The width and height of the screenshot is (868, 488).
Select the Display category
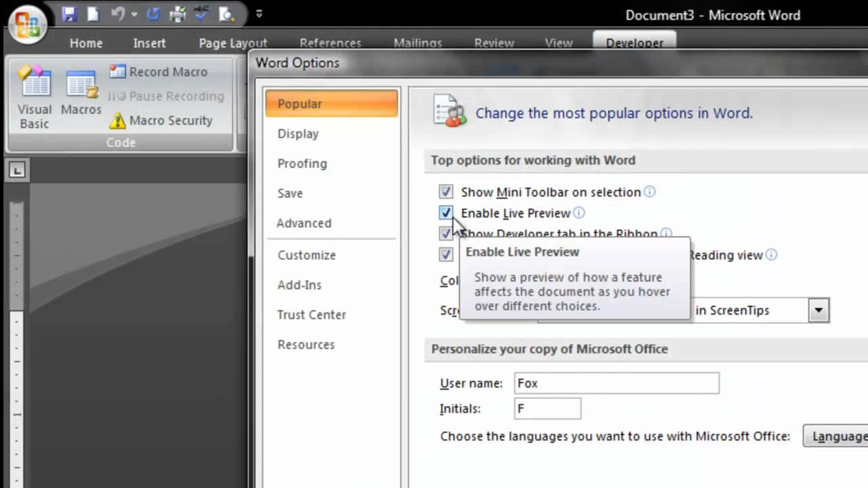332,134
